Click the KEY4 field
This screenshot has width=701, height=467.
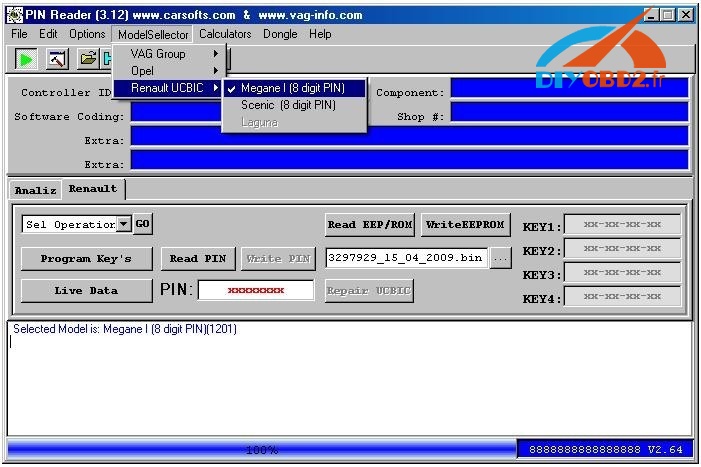pyautogui.click(x=622, y=297)
